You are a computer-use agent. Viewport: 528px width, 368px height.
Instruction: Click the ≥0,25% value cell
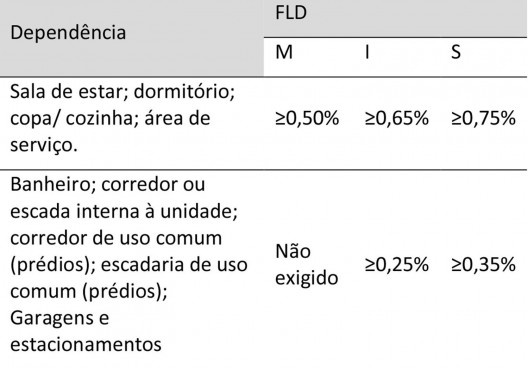point(396,265)
